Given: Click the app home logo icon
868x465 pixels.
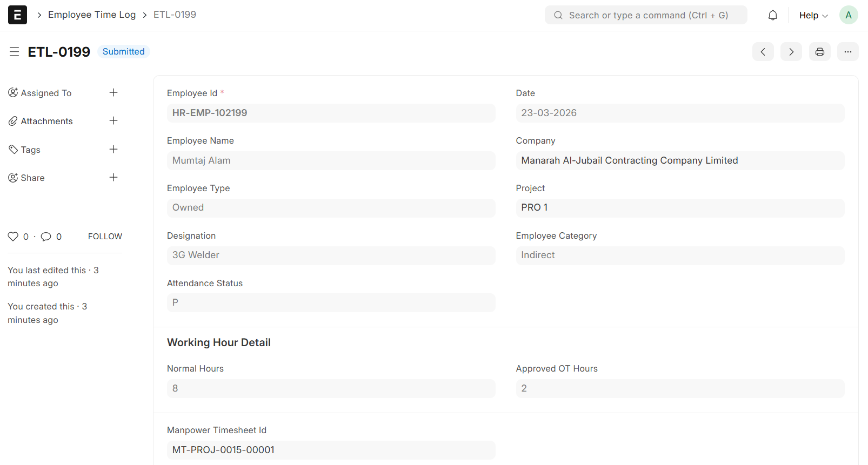Looking at the screenshot, I should coord(17,15).
